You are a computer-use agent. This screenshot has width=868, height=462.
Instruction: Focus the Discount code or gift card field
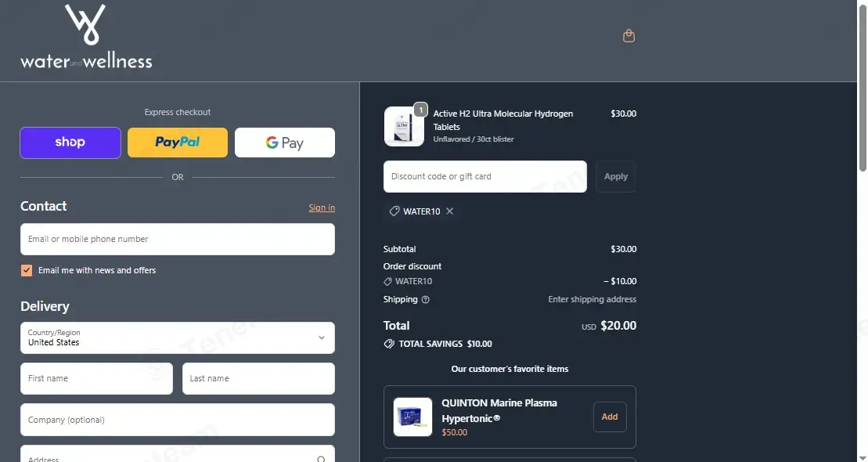(x=485, y=177)
